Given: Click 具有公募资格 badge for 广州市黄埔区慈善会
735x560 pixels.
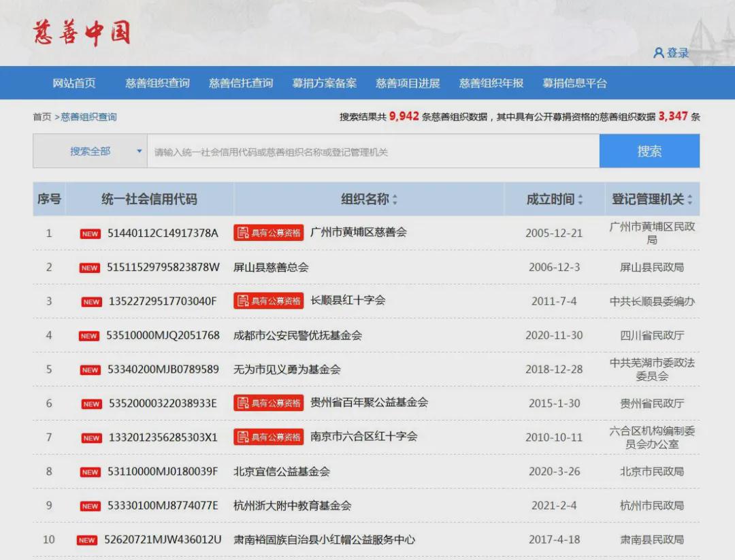Looking at the screenshot, I should (x=269, y=233).
